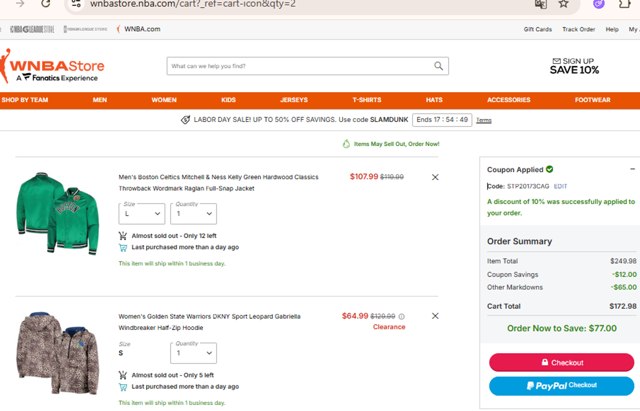640x411 pixels.
Task: Bookmark this page with the star icon
Action: click(x=564, y=3)
